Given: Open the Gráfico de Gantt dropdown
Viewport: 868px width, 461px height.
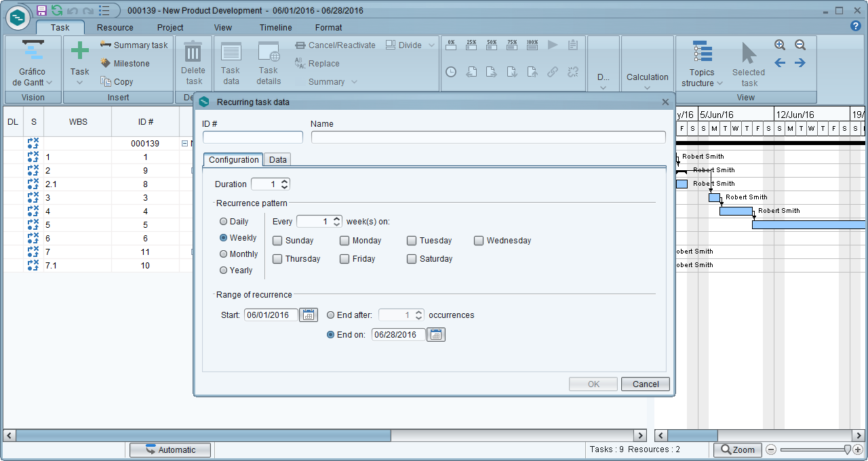Looking at the screenshot, I should coord(33,64).
